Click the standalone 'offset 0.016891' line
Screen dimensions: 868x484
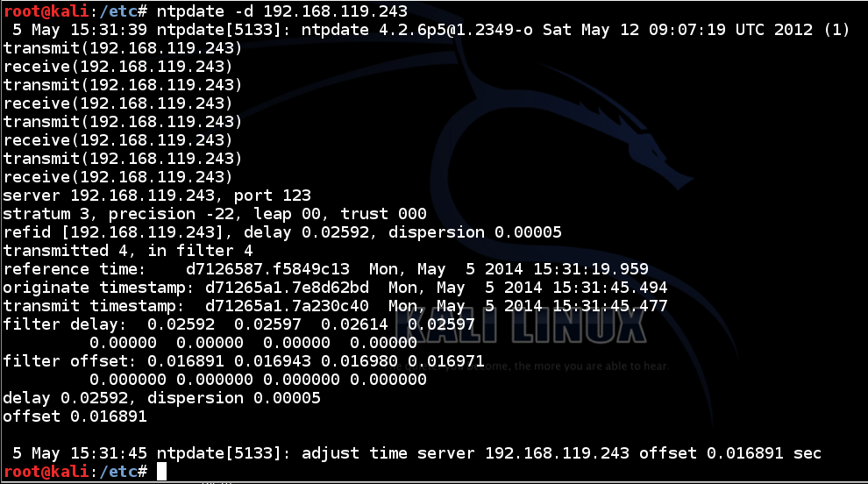(x=75, y=416)
